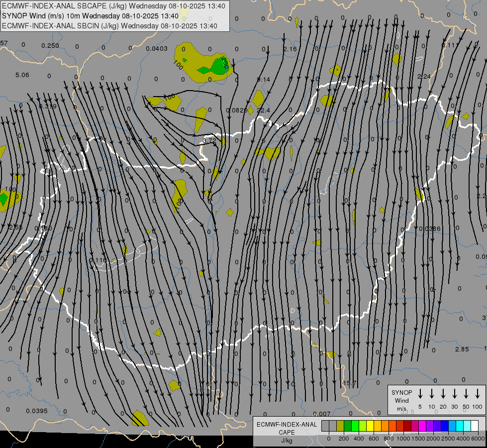Image resolution: width=487 pixels, height=448 pixels.
Task: Click the 1000 tick label on CAPE legend
Action: [x=403, y=439]
